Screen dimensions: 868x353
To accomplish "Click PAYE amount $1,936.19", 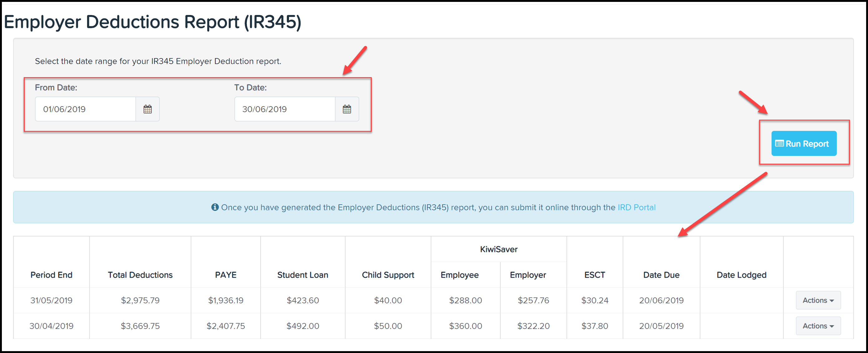I will (226, 300).
